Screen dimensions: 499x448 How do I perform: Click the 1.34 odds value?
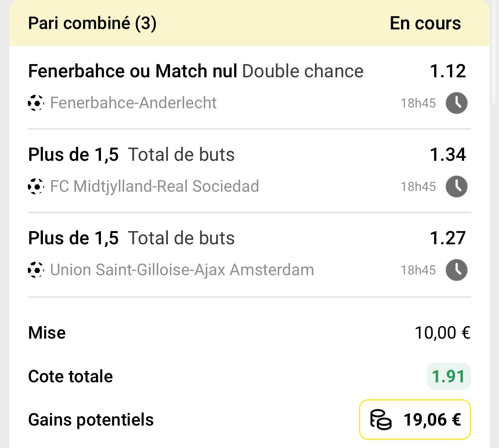448,155
